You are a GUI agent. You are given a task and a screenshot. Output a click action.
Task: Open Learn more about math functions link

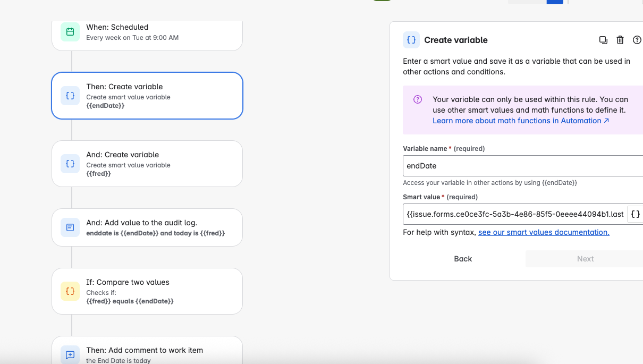click(521, 121)
